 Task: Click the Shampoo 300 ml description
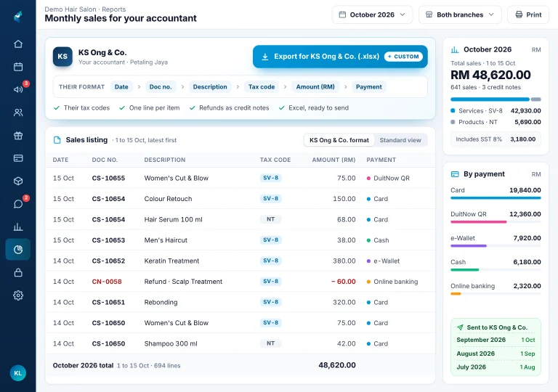click(171, 344)
